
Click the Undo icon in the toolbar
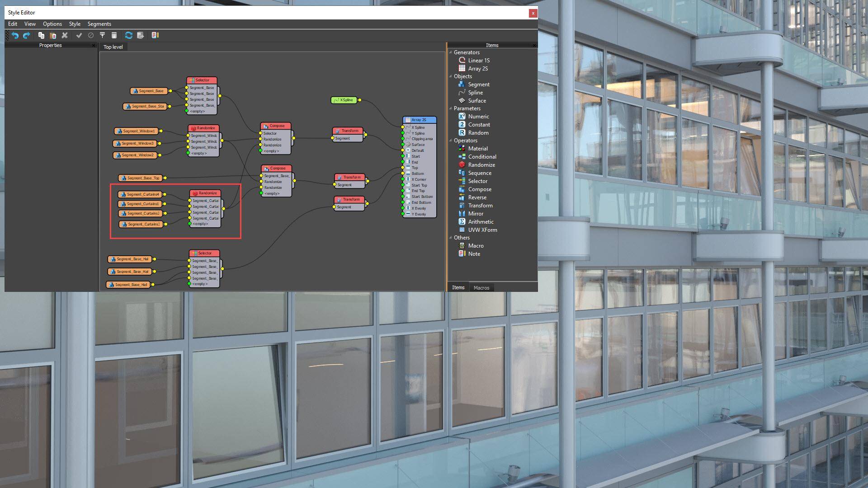(x=15, y=35)
